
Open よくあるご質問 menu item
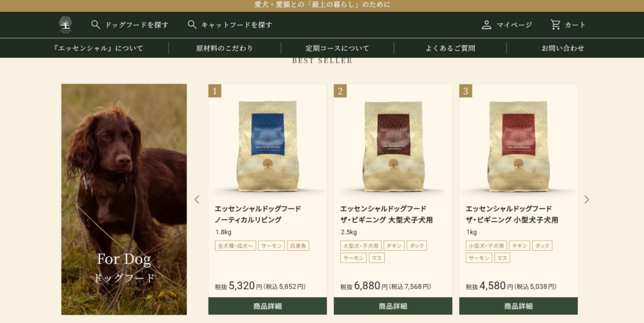(x=450, y=48)
